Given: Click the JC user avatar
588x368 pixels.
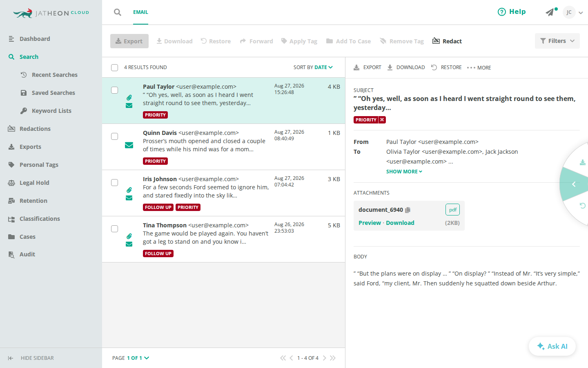Looking at the screenshot, I should pos(569,12).
